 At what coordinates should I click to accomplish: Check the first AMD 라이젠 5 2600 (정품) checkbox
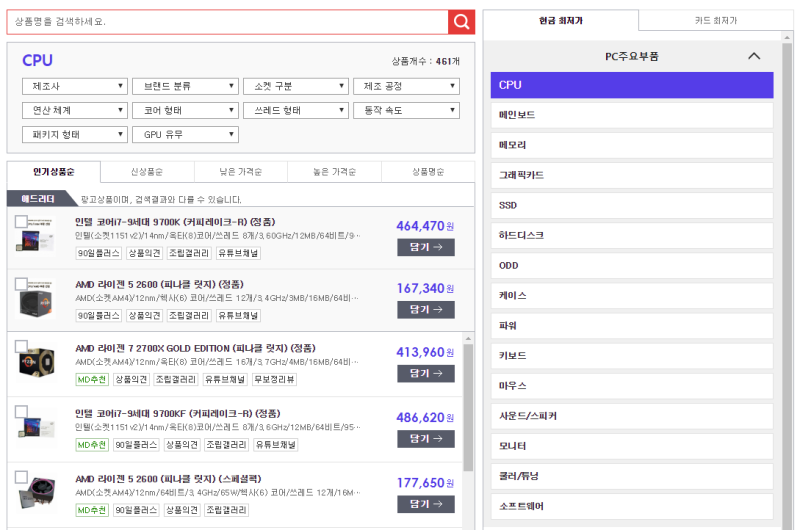[x=21, y=284]
